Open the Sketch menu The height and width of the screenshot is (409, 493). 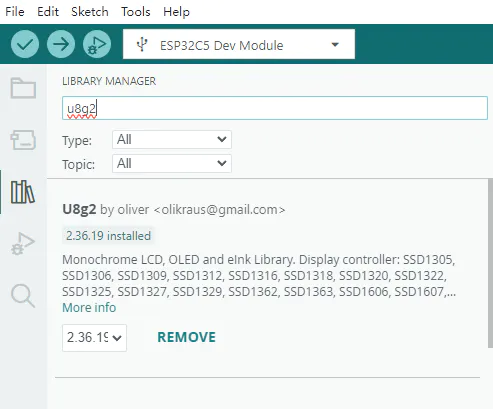click(90, 12)
